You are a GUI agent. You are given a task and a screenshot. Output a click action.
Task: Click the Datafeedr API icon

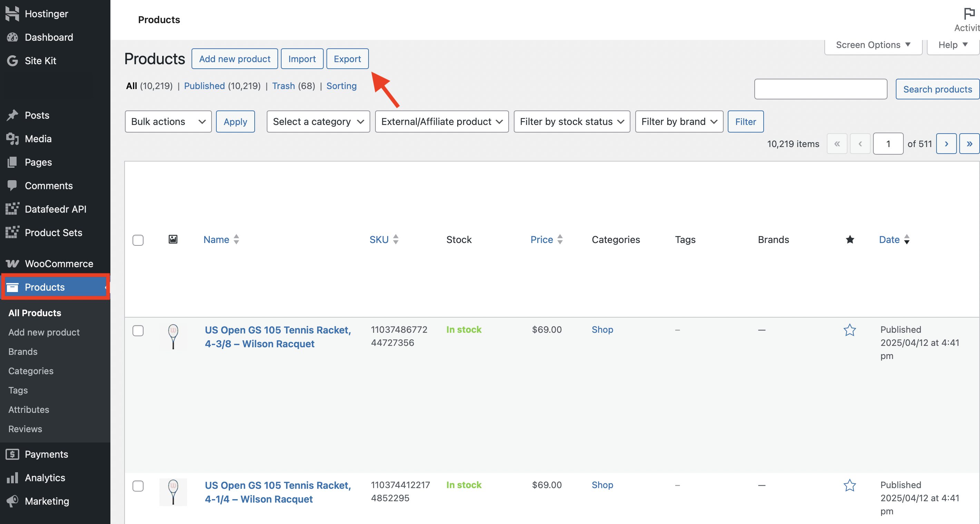tap(12, 208)
